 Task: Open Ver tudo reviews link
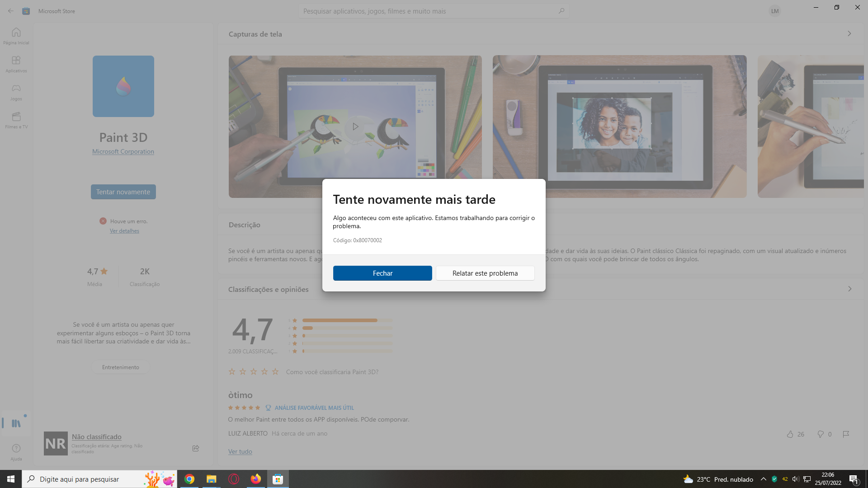(240, 451)
